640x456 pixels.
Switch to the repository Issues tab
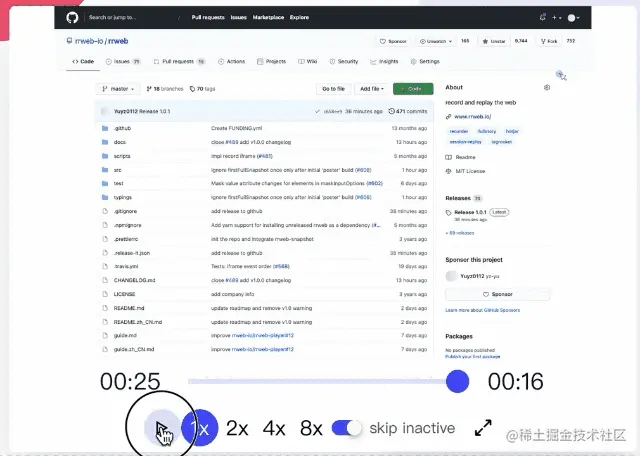123,61
